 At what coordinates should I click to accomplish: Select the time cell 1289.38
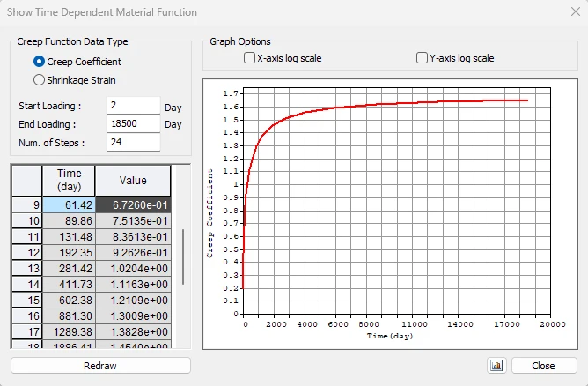coord(69,331)
